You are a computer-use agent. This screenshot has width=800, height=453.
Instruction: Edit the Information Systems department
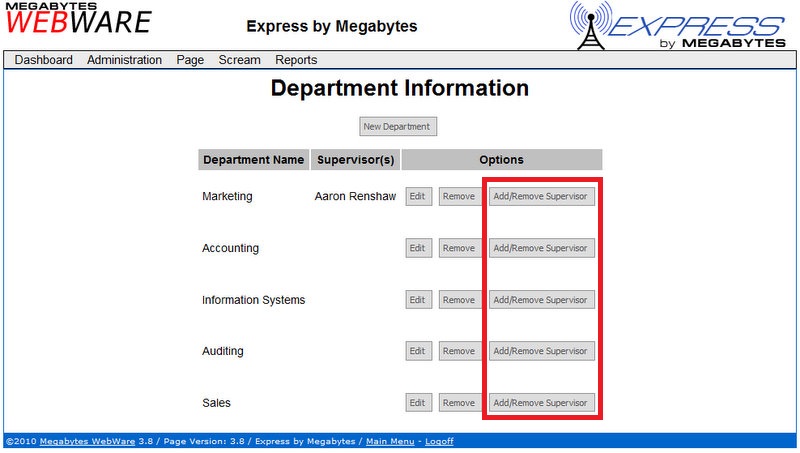click(x=418, y=300)
